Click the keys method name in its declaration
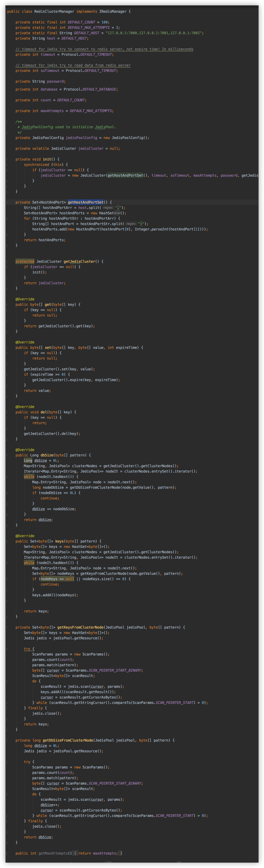 pyautogui.click(x=59, y=541)
